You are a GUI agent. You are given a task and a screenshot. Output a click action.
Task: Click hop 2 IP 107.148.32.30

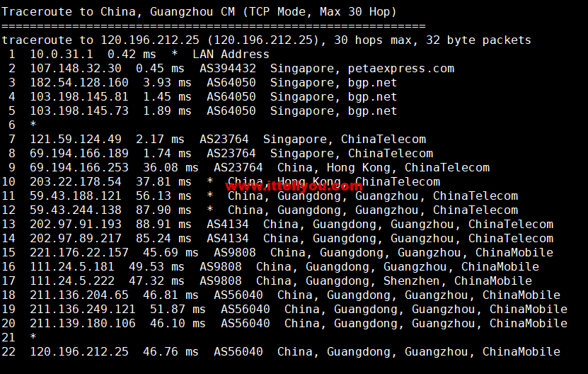76,68
